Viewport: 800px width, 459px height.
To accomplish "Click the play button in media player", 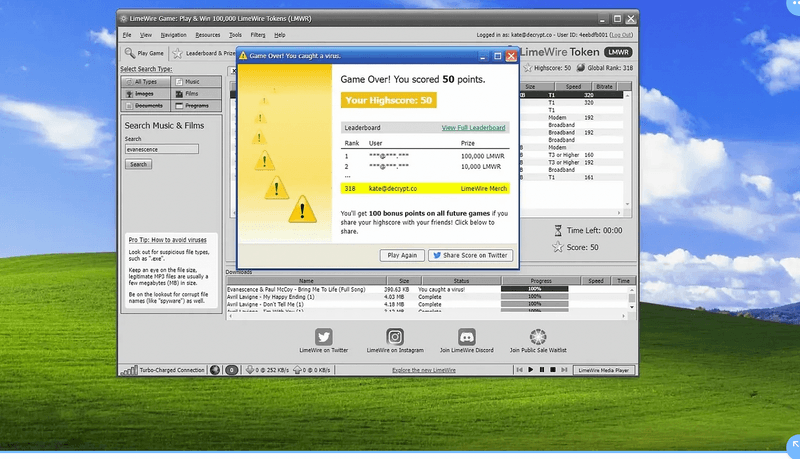I will (x=531, y=370).
